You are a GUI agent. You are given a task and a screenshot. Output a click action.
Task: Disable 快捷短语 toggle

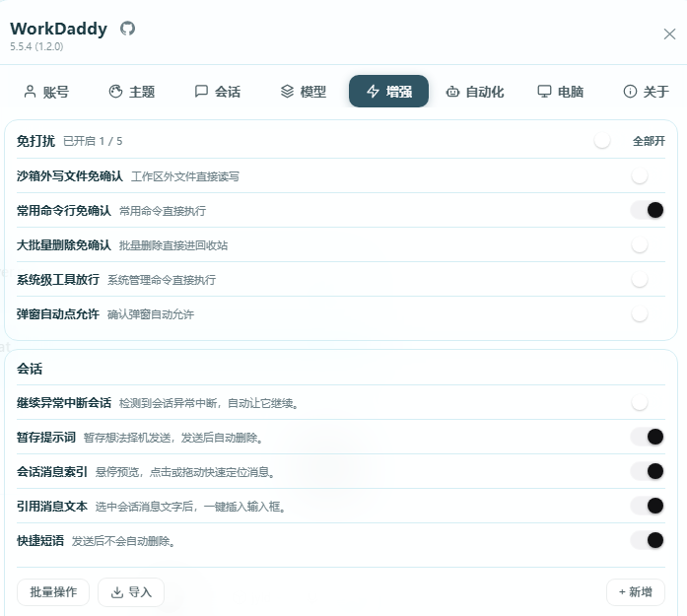tap(648, 541)
